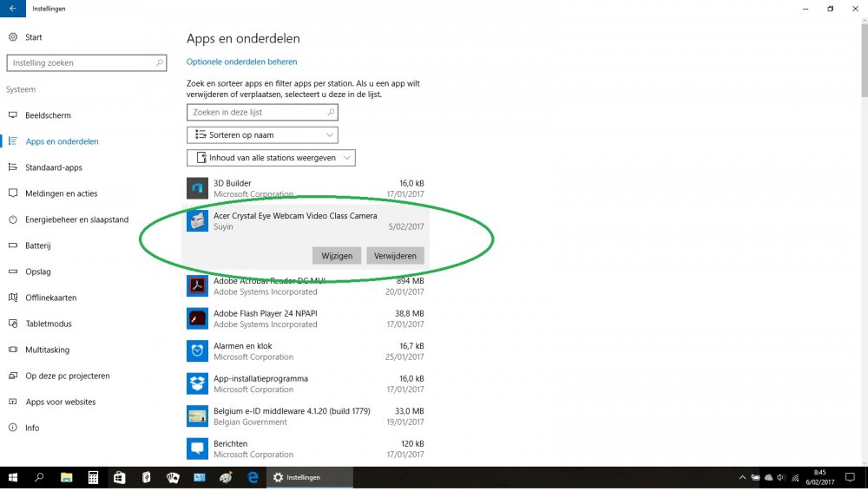Open the Wi-Fi network icon in the tray

[x=795, y=477]
